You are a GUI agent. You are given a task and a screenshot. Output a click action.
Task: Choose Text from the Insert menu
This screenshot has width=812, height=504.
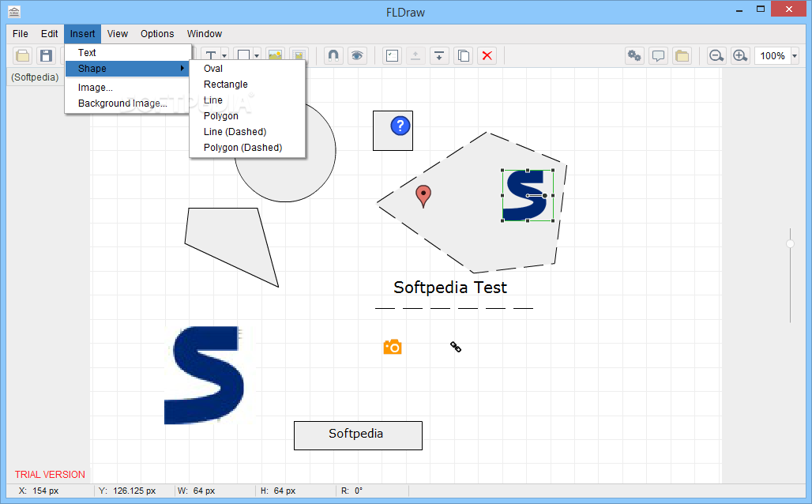[x=128, y=52]
